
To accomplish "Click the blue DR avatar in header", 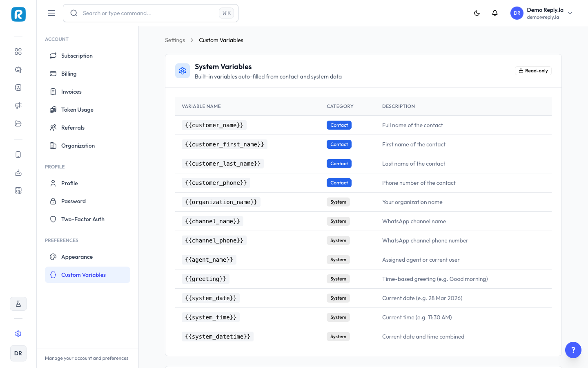I will pyautogui.click(x=517, y=13).
